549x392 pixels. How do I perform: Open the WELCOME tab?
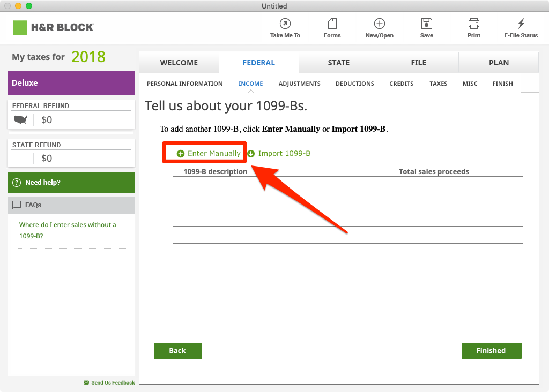coord(179,63)
